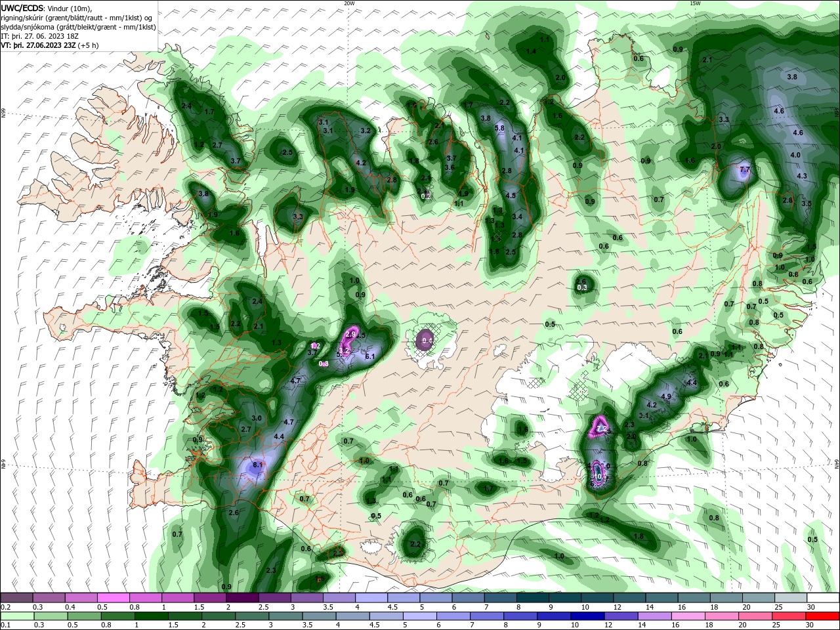Click the 2.1 value at top right
The image size is (840, 630).
pyautogui.click(x=707, y=60)
